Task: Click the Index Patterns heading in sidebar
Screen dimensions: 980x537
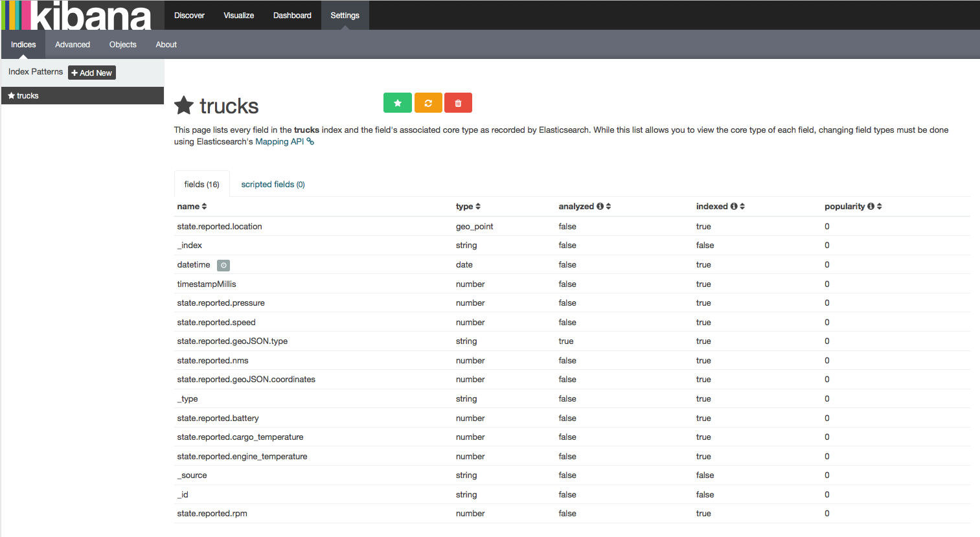Action: (x=36, y=72)
